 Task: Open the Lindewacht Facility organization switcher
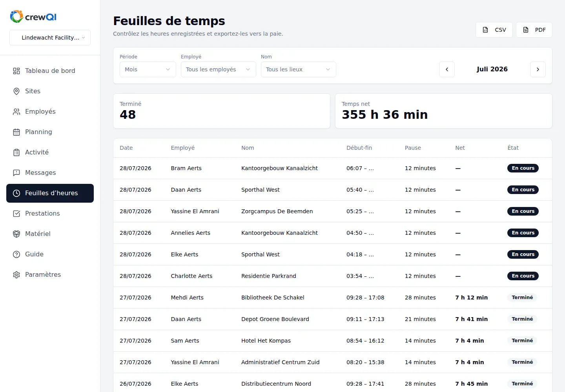point(50,38)
